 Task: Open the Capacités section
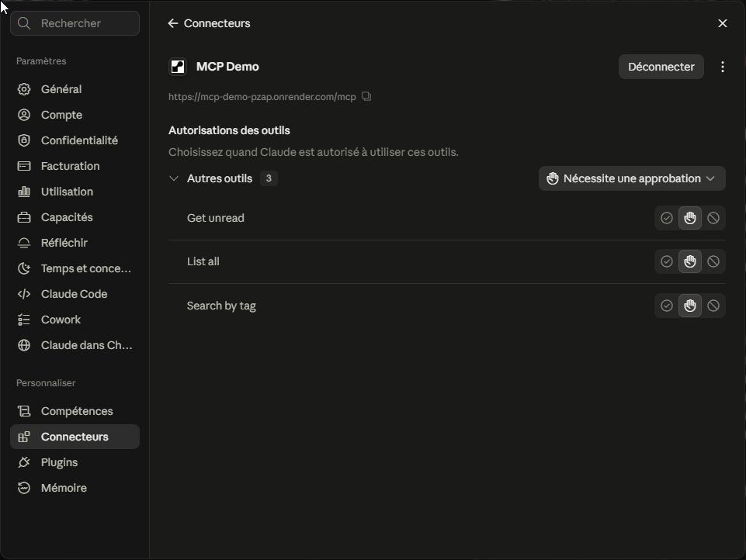pos(75,217)
